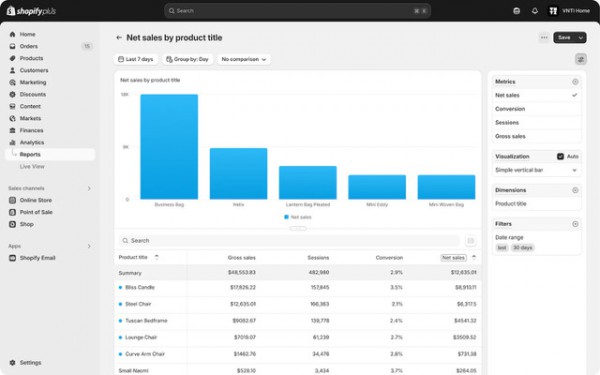
Task: Open the VNTI Home store menu
Action: click(569, 11)
